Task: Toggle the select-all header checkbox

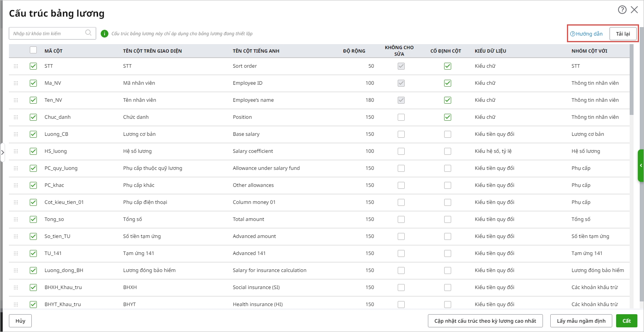Action: pyautogui.click(x=33, y=50)
